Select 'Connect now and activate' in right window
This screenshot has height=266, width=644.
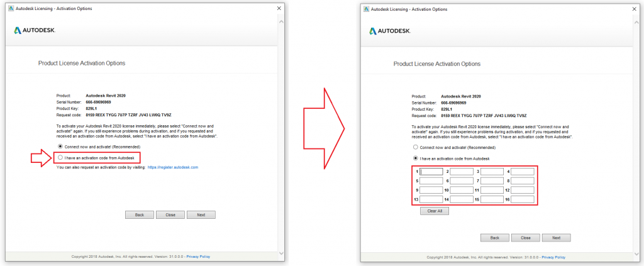tap(415, 147)
